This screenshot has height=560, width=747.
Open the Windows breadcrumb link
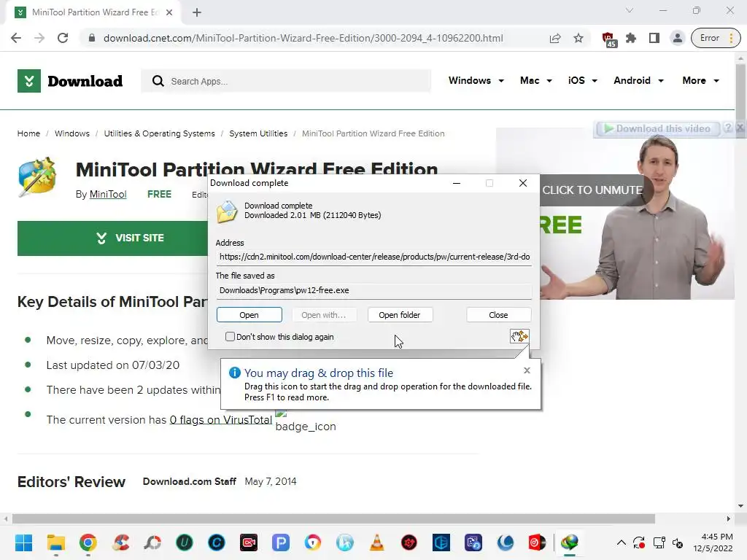72,133
